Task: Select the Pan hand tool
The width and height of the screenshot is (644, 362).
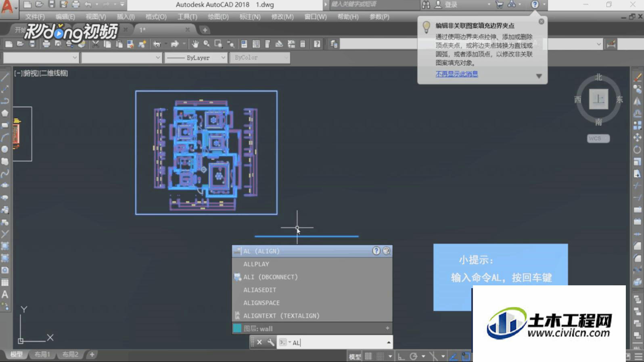Action: 195,44
